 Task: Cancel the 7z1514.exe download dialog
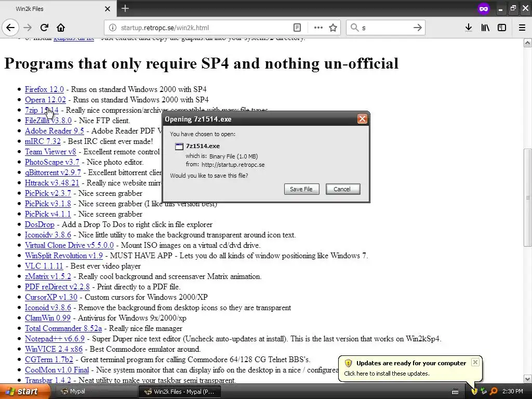(343, 189)
